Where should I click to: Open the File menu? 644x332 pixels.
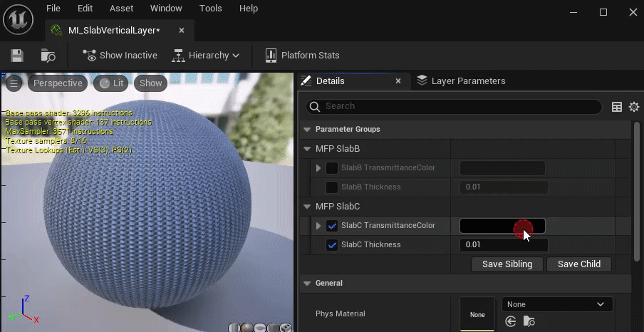[x=53, y=9]
